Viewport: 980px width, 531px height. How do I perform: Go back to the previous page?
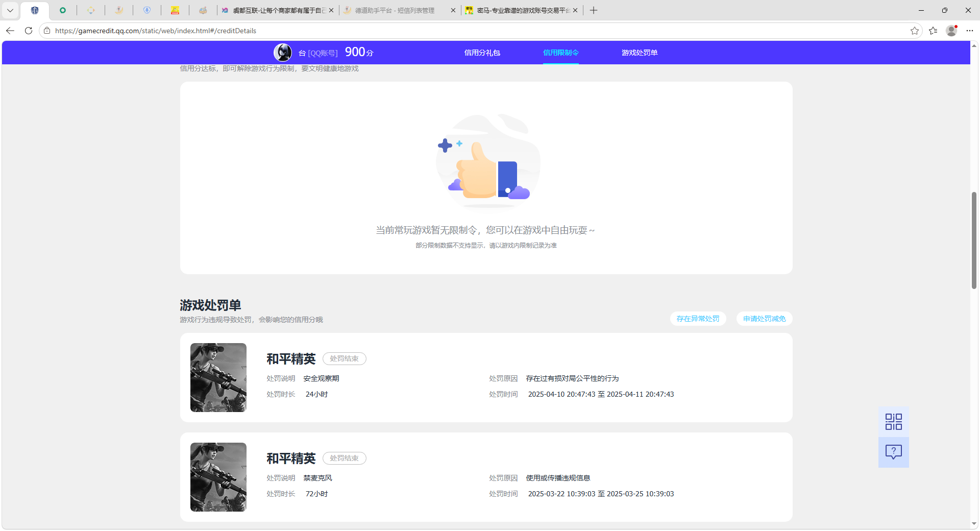pyautogui.click(x=10, y=31)
